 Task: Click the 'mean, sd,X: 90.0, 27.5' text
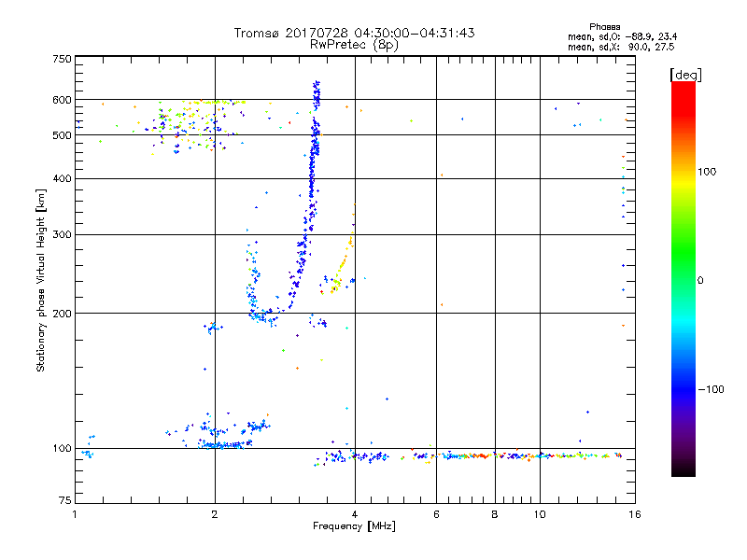pos(621,47)
